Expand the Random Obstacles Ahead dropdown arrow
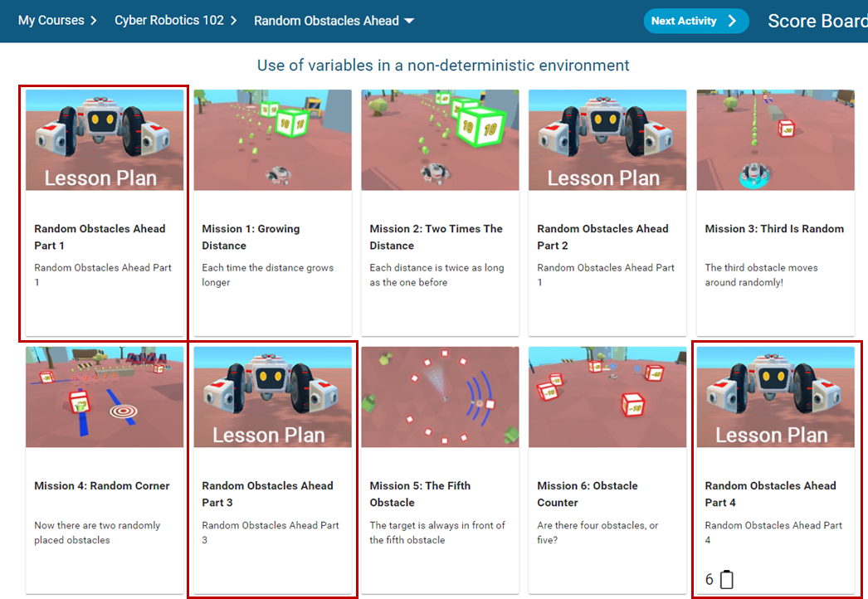This screenshot has height=599, width=868. (x=409, y=21)
